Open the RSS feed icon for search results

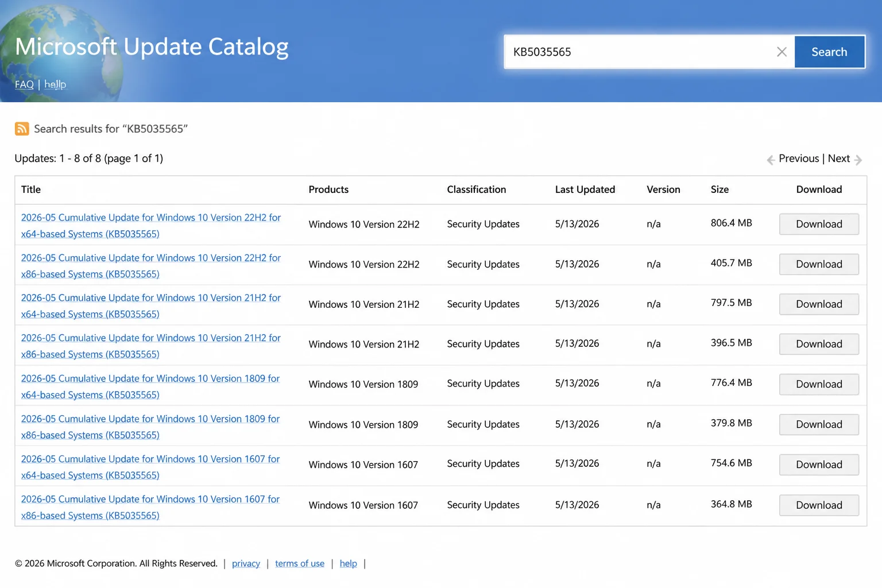[22, 129]
